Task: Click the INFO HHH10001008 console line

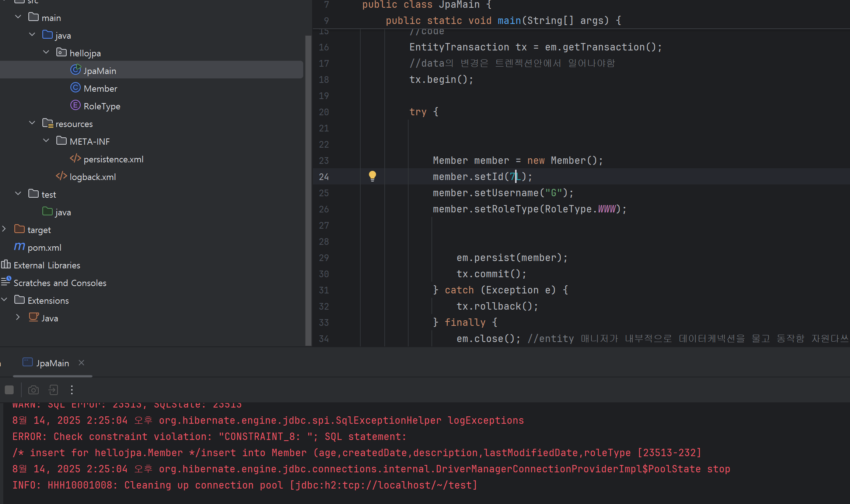Action: (245, 485)
